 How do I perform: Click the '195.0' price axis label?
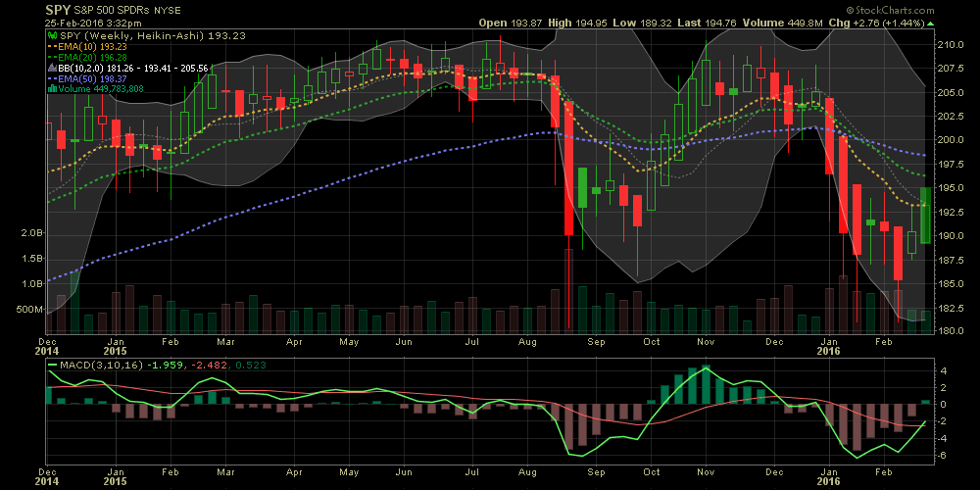pos(949,188)
